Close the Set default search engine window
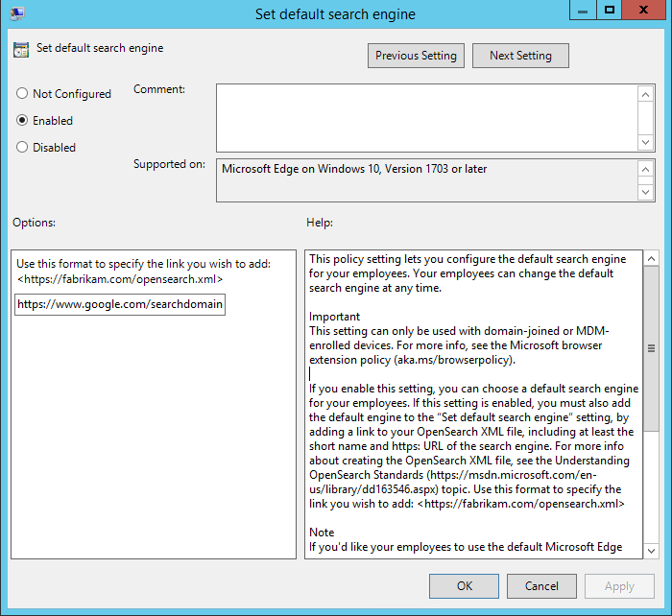 click(x=643, y=11)
